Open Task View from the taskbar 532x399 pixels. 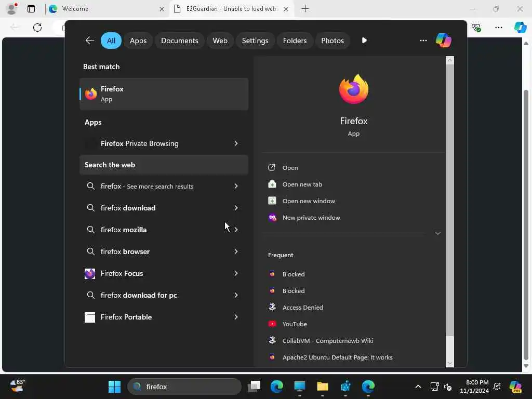click(254, 387)
